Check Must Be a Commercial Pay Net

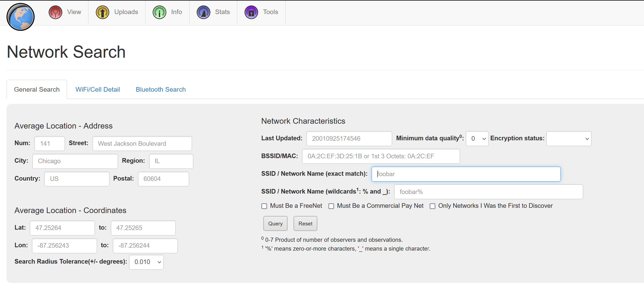[x=331, y=206]
